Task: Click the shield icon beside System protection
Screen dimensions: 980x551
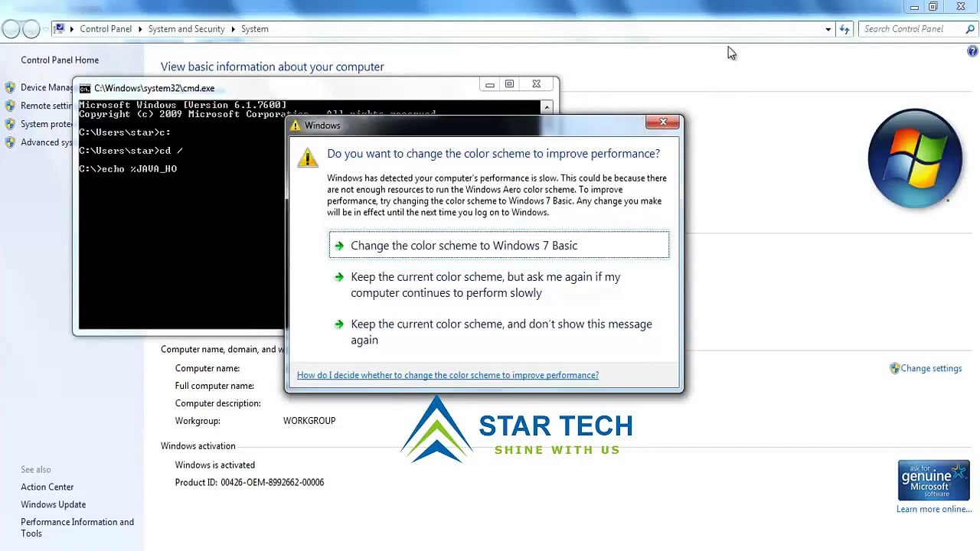Action: tap(10, 124)
